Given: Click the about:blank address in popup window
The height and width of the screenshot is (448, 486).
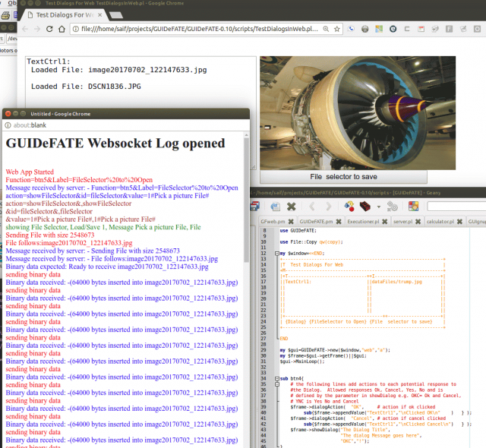Looking at the screenshot, I should pos(30,125).
